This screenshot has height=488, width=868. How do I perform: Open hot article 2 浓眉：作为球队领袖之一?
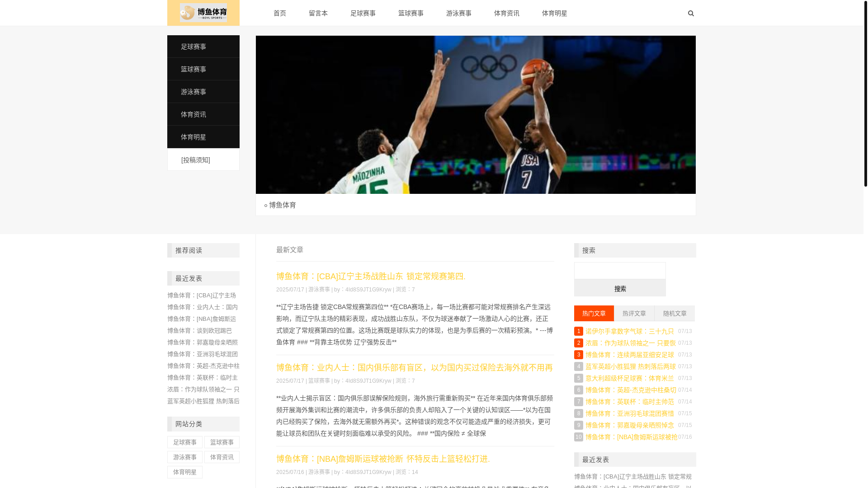tap(631, 343)
